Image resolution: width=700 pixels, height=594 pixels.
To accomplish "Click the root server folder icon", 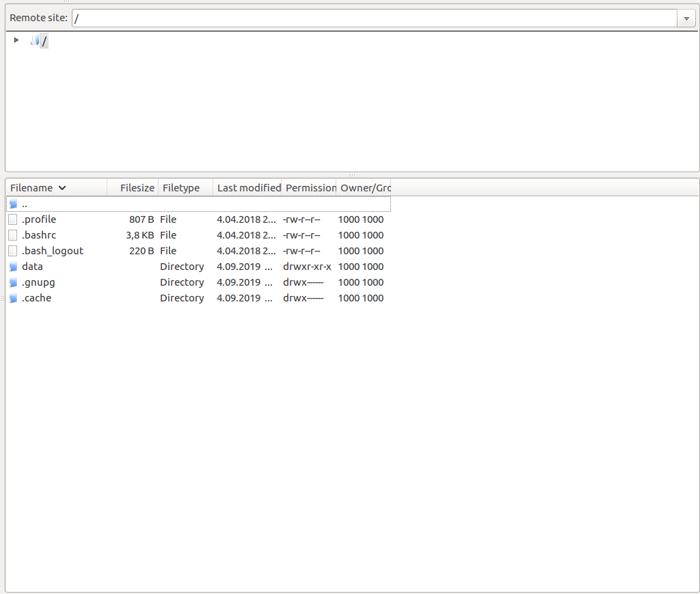I will coord(34,41).
